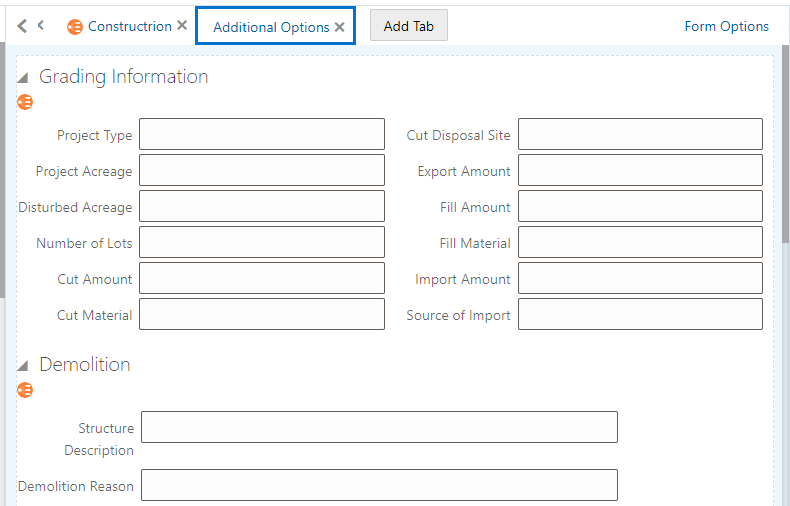The width and height of the screenshot is (790, 506).
Task: Focus the Project Acreage field
Action: (x=262, y=170)
